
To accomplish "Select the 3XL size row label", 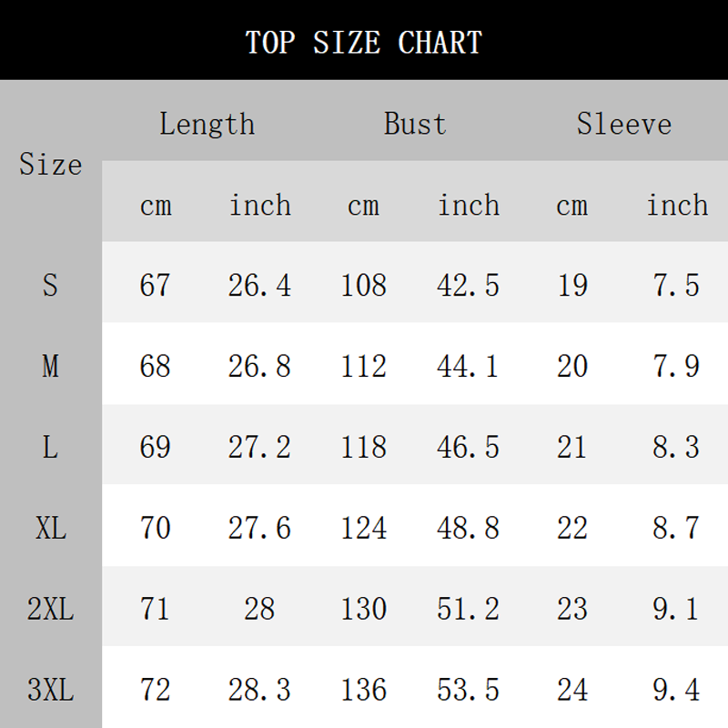I will click(50, 690).
